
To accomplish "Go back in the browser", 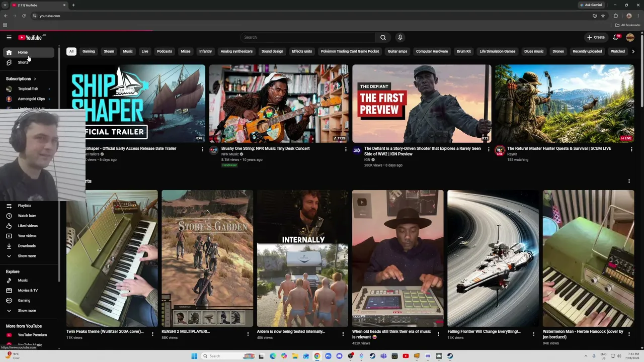I will point(6,16).
